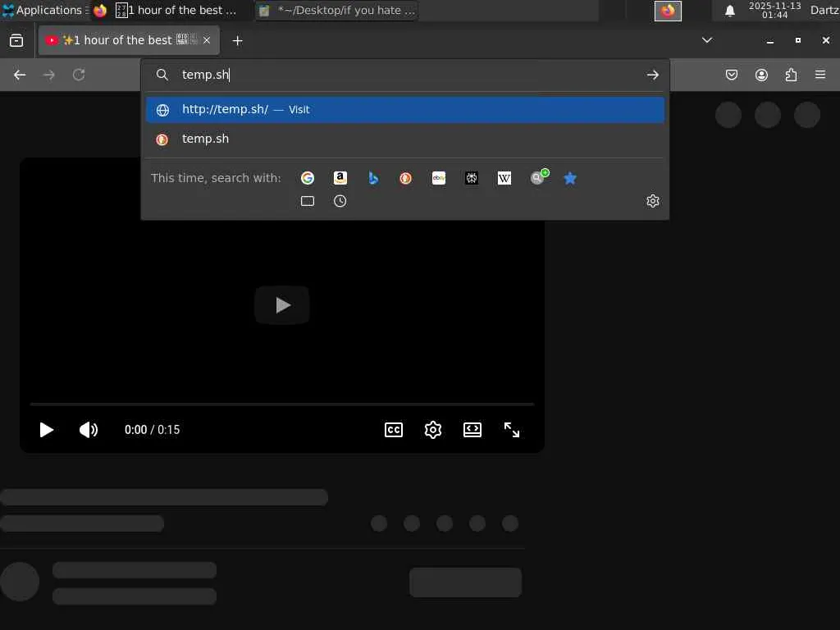Viewport: 840px width, 630px height.
Task: Open the Dartz user menu in panel
Action: [x=824, y=10]
